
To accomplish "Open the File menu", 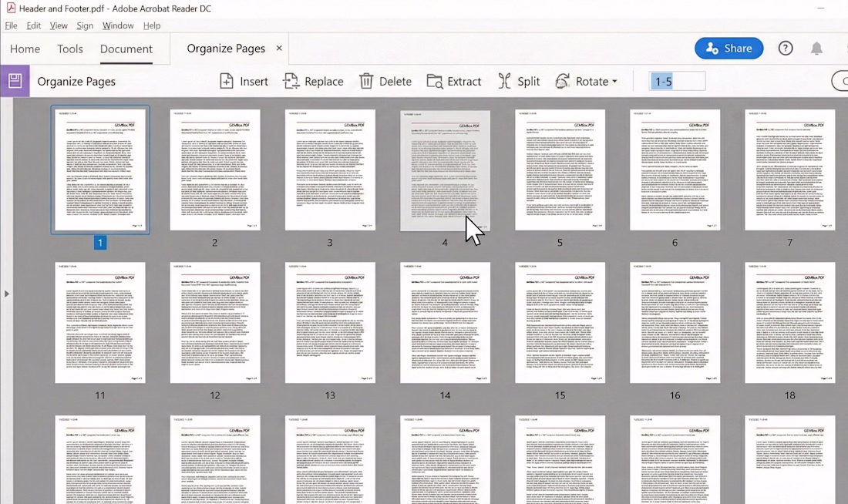I will coord(11,25).
